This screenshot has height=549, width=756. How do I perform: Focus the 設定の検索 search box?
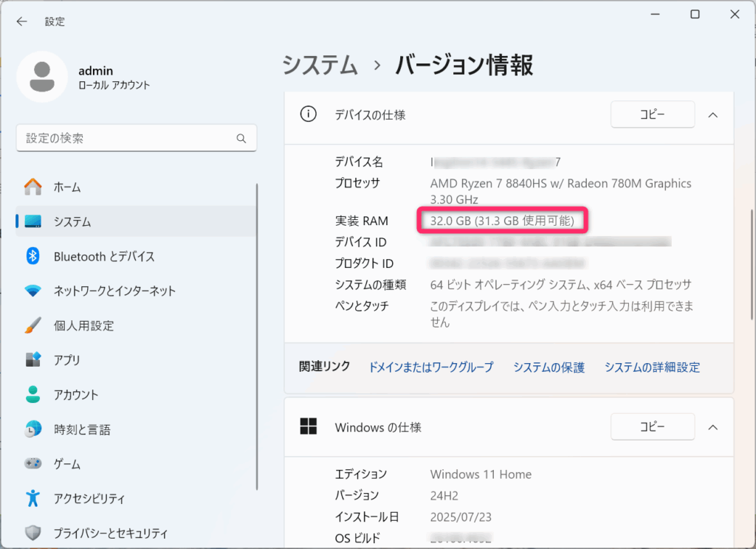pyautogui.click(x=136, y=138)
